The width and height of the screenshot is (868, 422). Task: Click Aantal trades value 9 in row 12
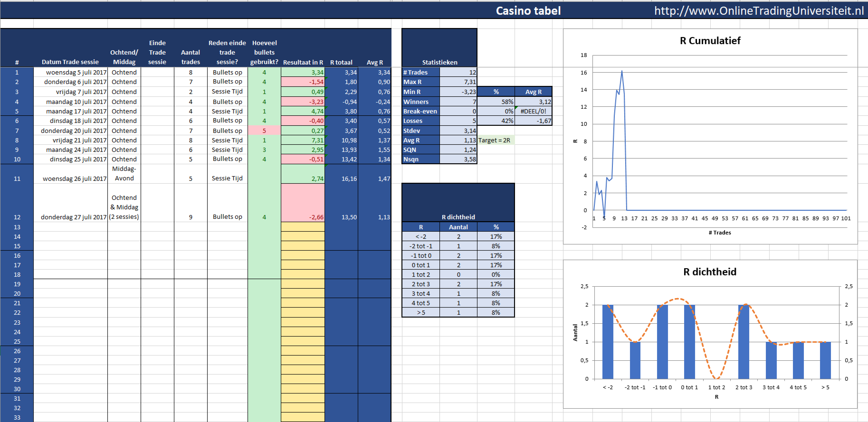pos(190,203)
